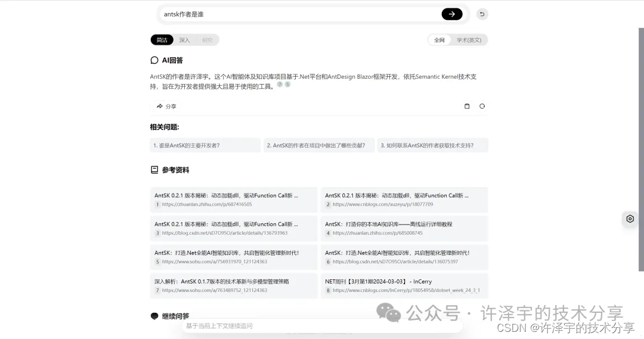
Task: Open reference 8 NET周刊 InCerry article
Action: [x=404, y=286]
